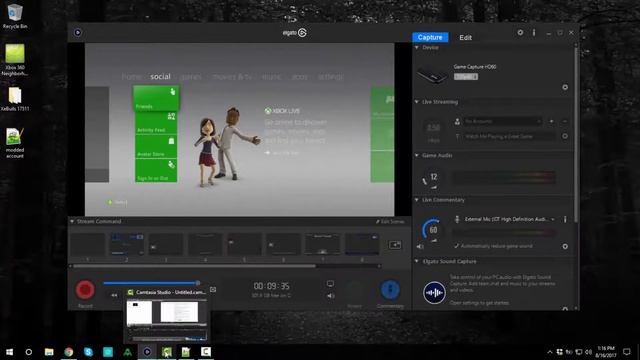Viewport: 640px width, 360px height.
Task: Click the Avatar Store tile in the Xbox preview
Action: click(156, 147)
